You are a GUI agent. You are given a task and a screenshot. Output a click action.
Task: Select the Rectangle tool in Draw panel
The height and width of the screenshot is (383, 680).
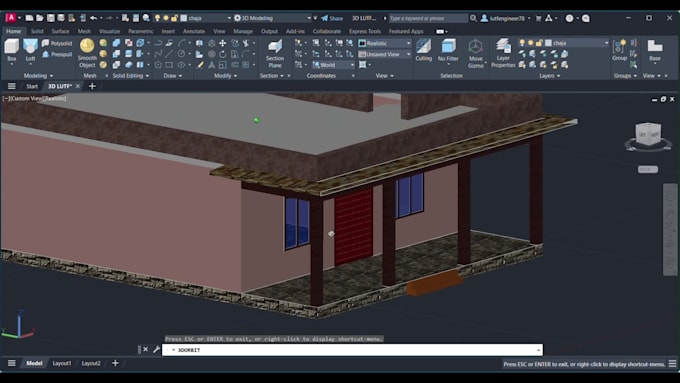(169, 65)
